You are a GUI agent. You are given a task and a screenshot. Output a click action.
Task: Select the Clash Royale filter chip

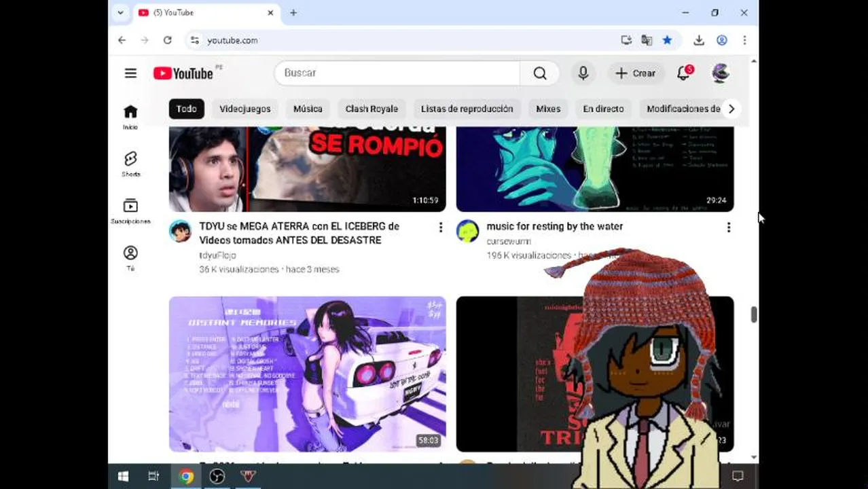tap(372, 109)
